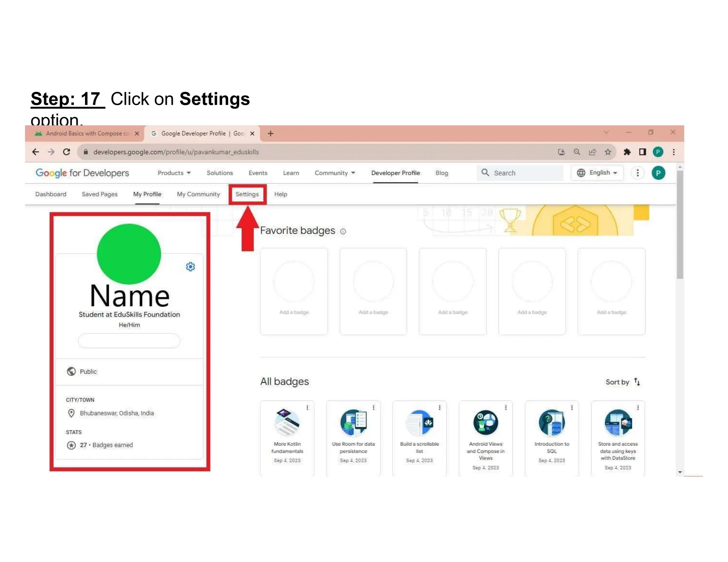
Task: Open Chrome extensions puzzle icon
Action: [x=627, y=152]
